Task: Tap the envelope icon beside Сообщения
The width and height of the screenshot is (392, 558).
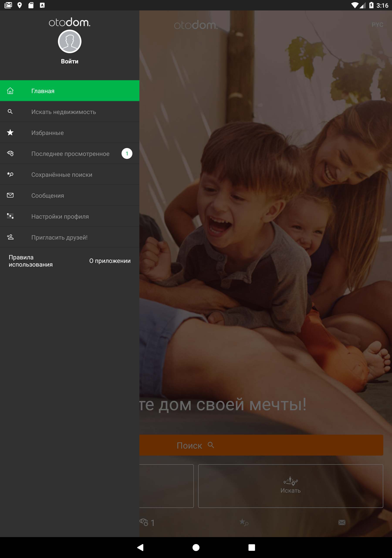Action: tap(10, 195)
